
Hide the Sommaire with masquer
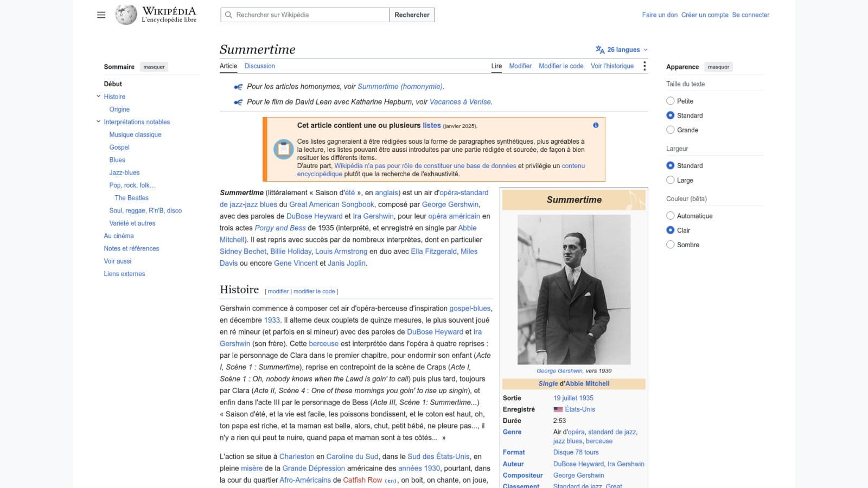(x=154, y=67)
